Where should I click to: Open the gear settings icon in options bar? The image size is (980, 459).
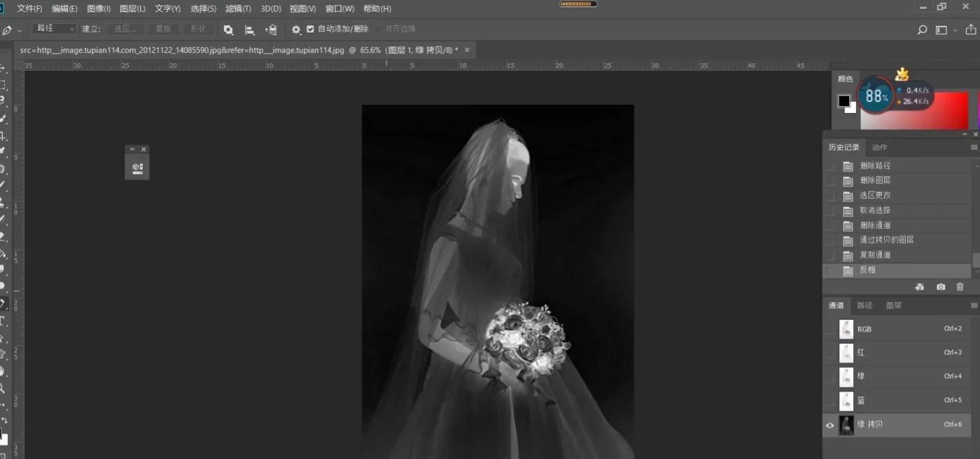(296, 29)
